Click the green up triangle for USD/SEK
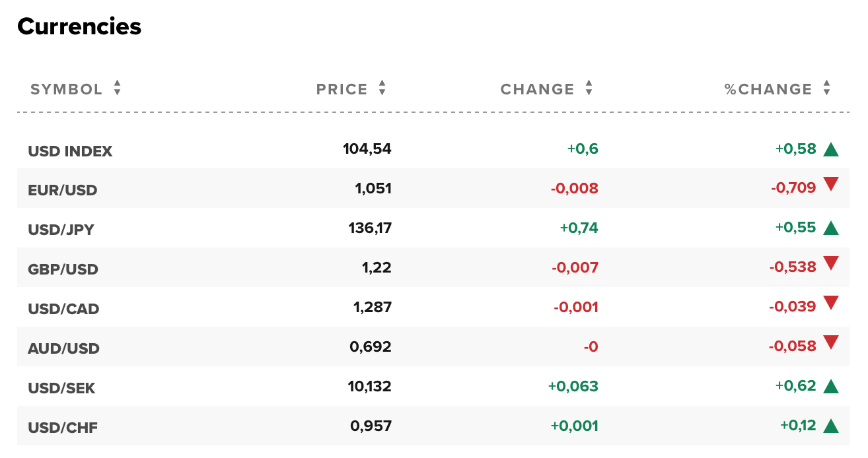868x458 pixels. pyautogui.click(x=831, y=387)
